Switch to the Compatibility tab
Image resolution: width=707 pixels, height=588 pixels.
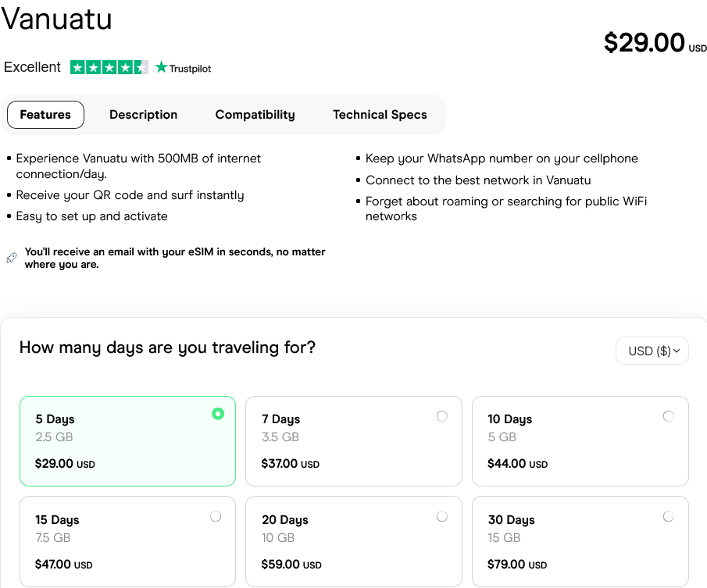[x=255, y=115]
